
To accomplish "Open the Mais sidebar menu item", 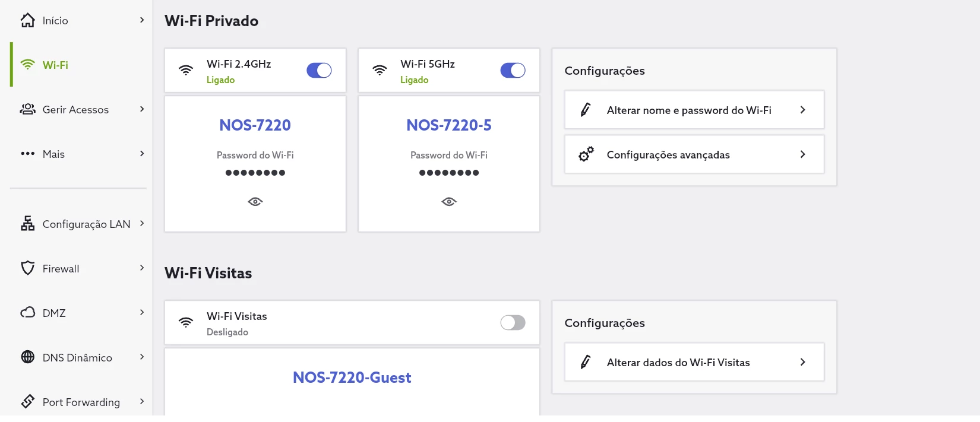I will coord(53,154).
